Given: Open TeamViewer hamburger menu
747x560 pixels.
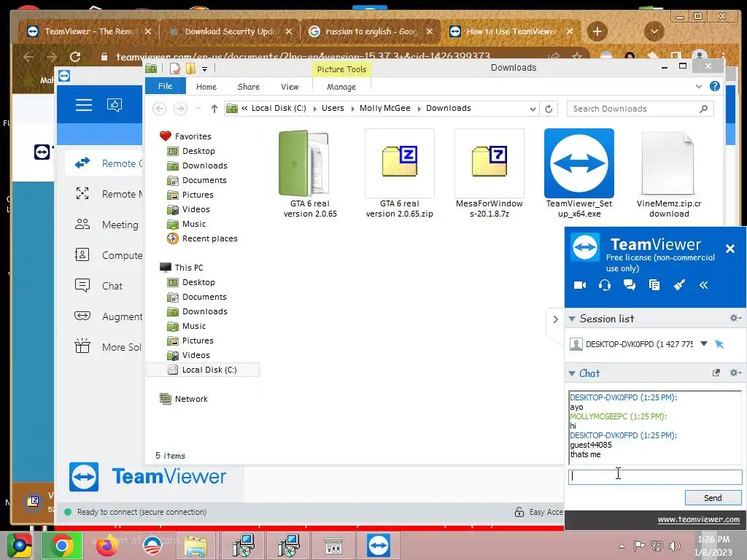Looking at the screenshot, I should click(x=84, y=105).
